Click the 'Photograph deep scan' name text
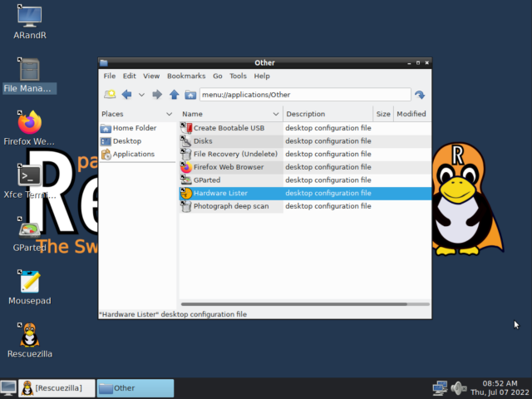 click(x=231, y=206)
